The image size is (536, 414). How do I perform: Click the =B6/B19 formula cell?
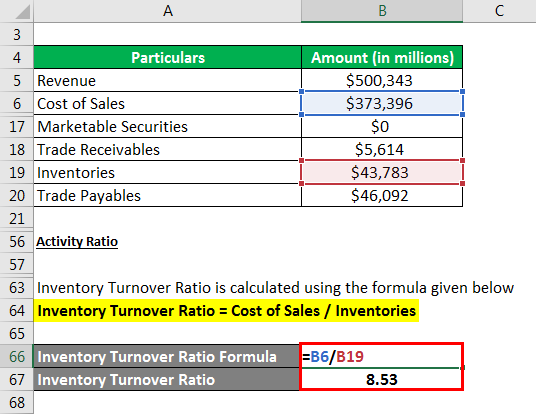[x=381, y=357]
